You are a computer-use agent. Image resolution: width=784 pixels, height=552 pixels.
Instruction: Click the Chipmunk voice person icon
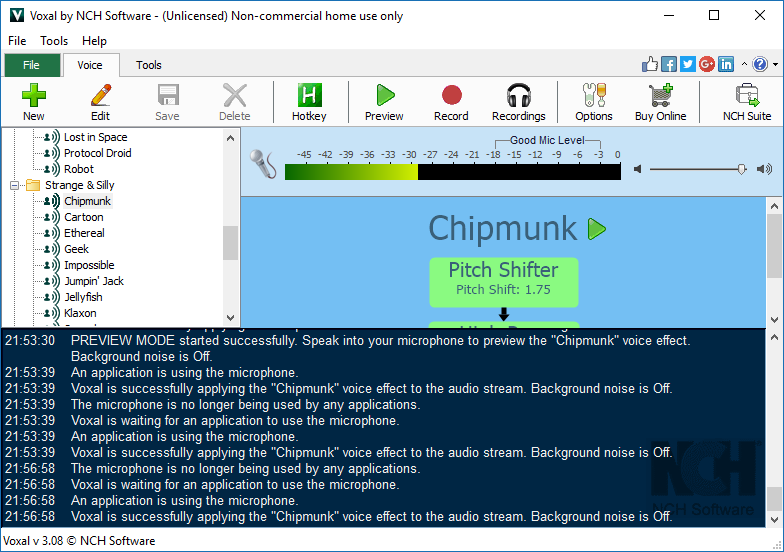[51, 201]
